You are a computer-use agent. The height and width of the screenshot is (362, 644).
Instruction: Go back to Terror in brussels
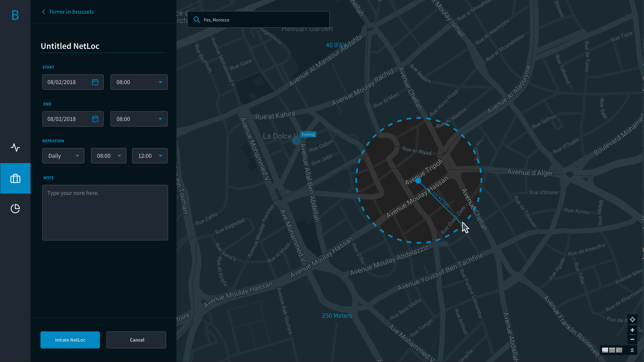[x=68, y=12]
